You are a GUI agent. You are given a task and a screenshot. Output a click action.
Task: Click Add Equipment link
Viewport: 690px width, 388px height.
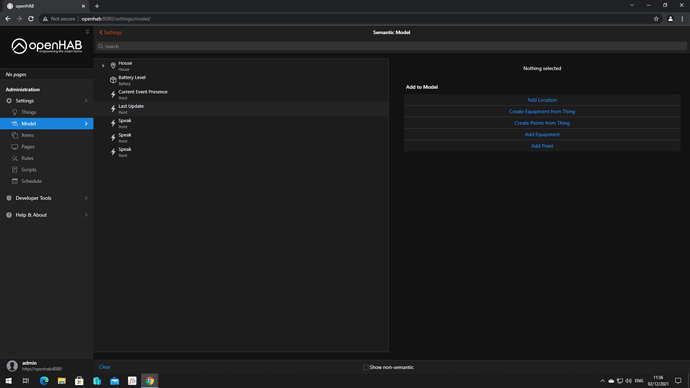[542, 134]
